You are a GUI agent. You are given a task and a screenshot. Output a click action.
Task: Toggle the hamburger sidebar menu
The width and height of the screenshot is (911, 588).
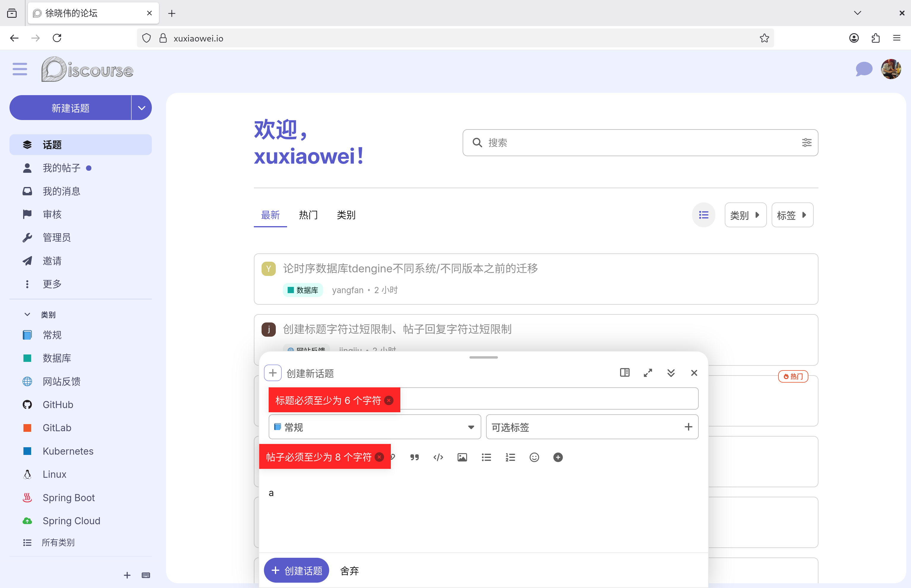[x=20, y=69]
